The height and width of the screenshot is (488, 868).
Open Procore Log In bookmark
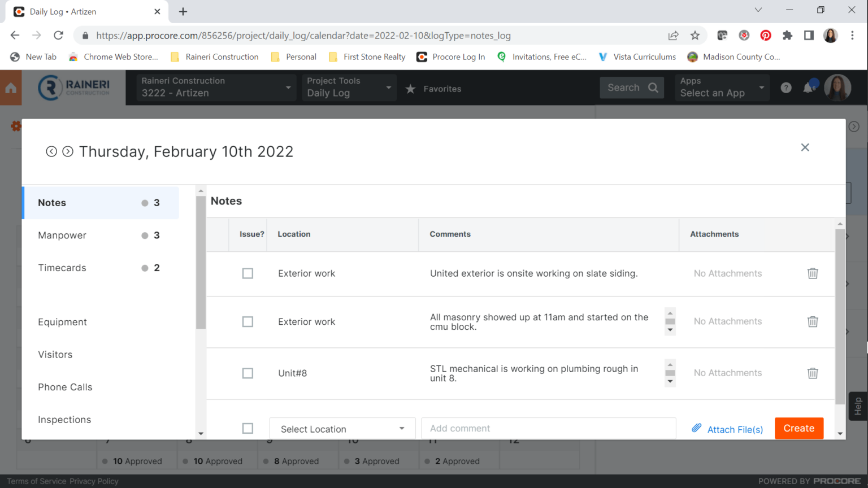click(451, 57)
